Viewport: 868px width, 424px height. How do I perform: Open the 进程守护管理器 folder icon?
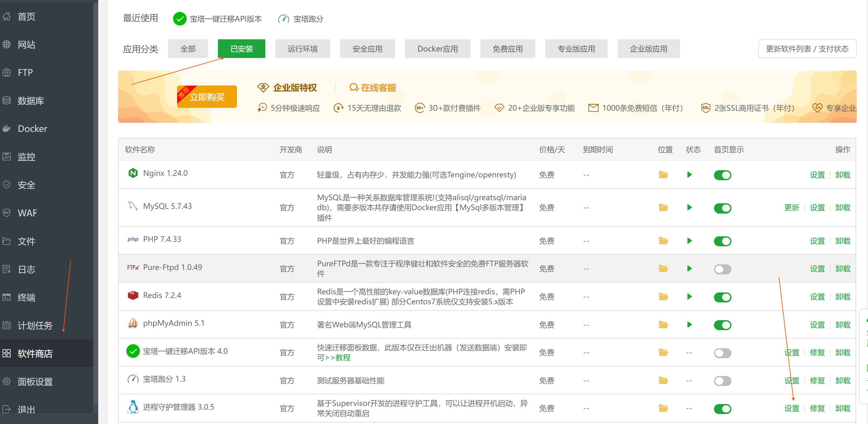pos(663,408)
